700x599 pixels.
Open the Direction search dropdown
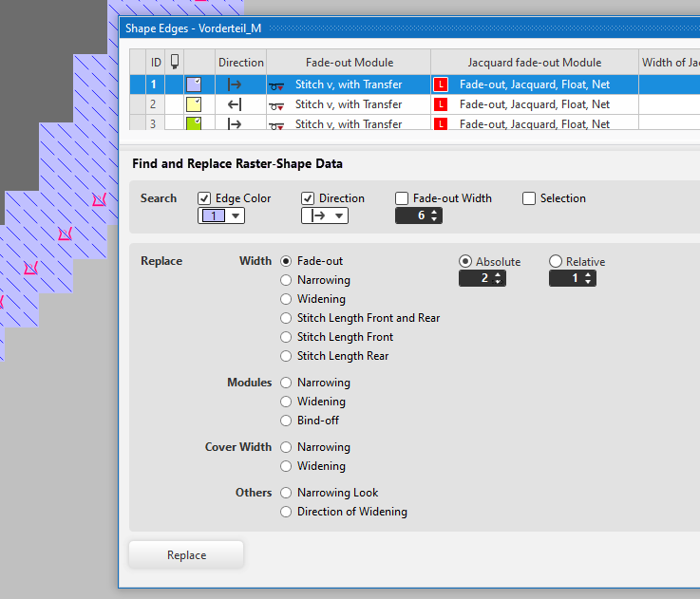point(325,216)
